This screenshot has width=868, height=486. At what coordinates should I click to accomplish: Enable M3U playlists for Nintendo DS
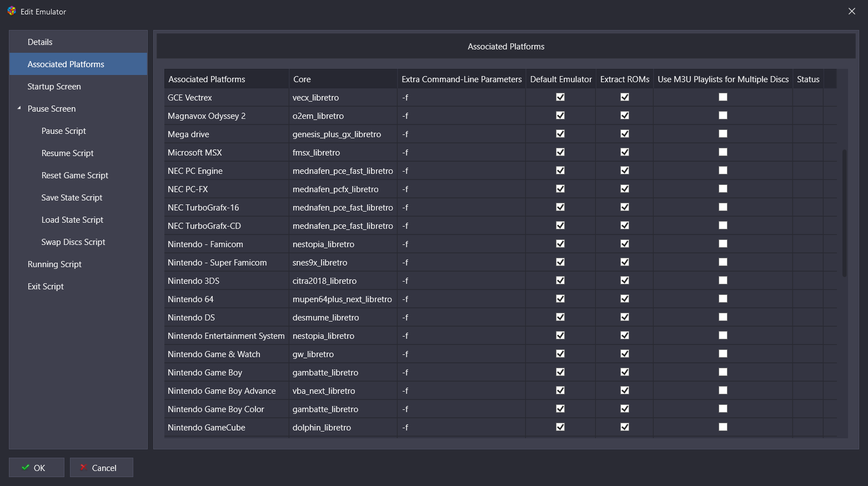(723, 317)
